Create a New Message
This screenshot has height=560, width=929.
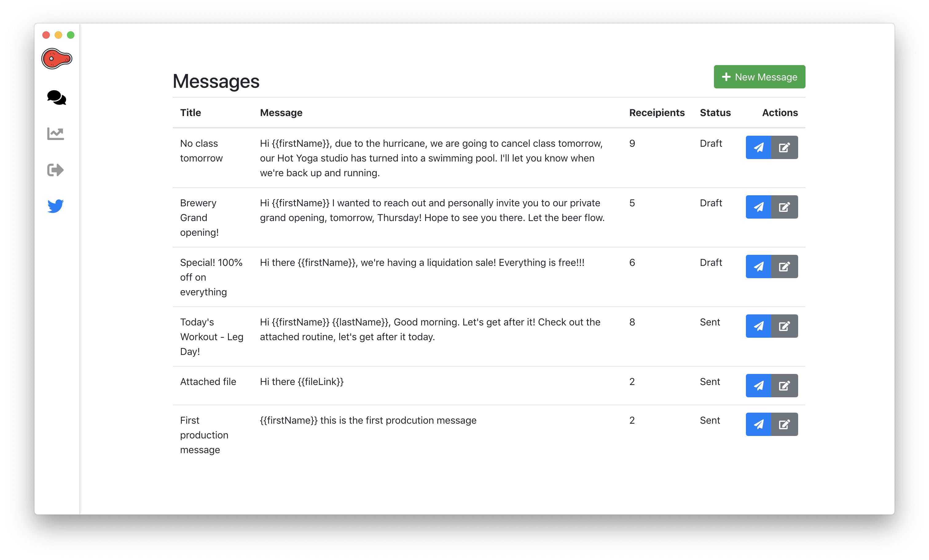tap(759, 77)
